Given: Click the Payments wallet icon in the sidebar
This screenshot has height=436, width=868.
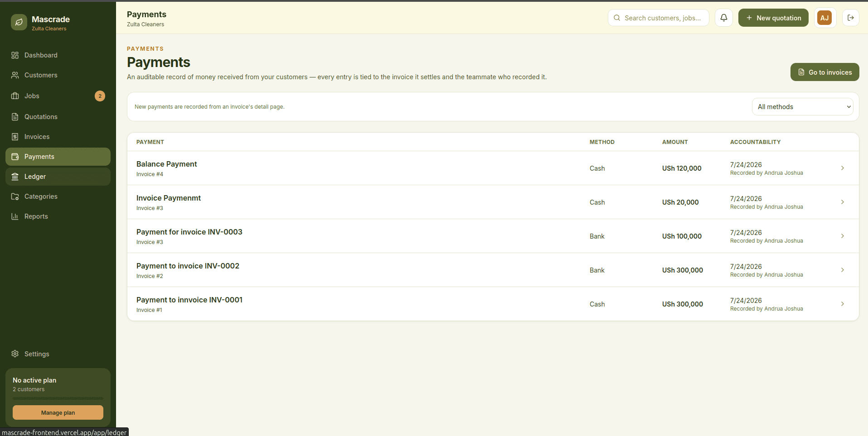Looking at the screenshot, I should (x=15, y=157).
